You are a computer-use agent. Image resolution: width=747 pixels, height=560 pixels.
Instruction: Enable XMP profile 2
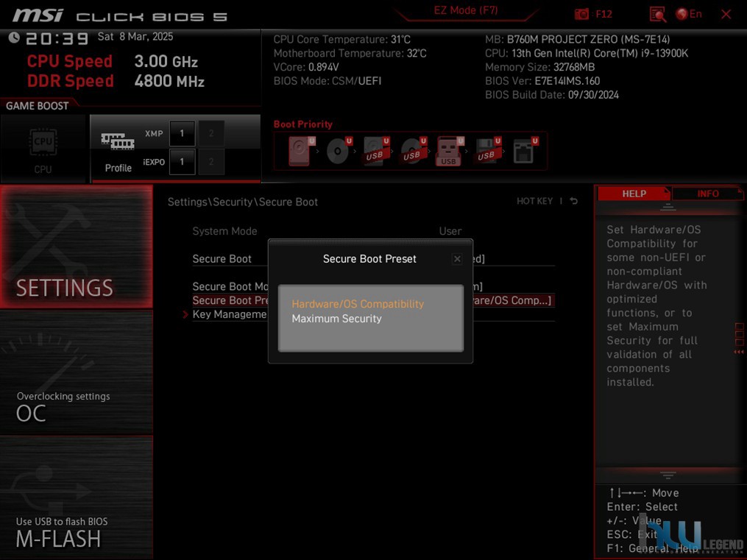(211, 133)
